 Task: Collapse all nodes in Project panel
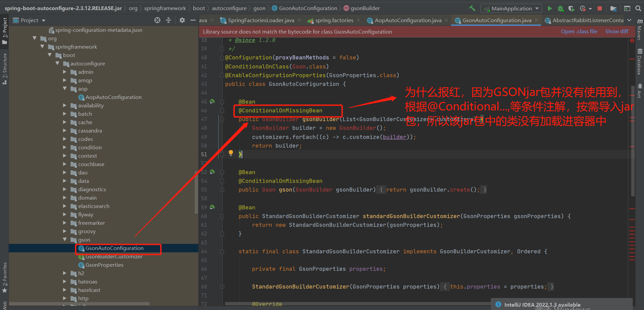point(168,20)
